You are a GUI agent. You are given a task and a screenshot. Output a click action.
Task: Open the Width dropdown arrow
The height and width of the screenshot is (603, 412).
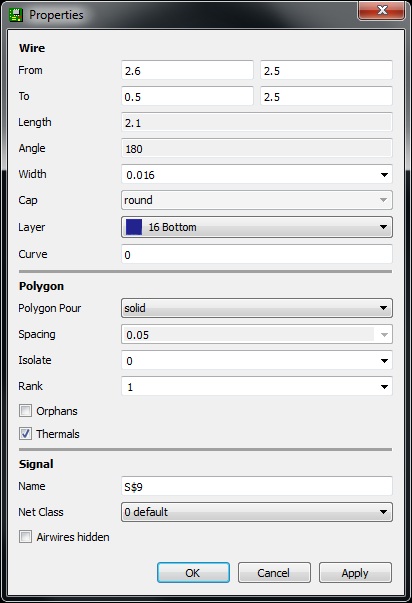pyautogui.click(x=384, y=175)
